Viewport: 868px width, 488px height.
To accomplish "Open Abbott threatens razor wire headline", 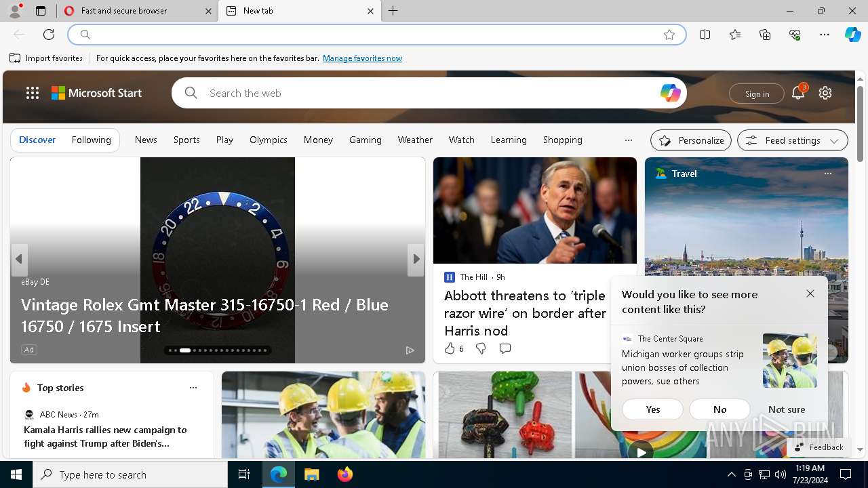I will pyautogui.click(x=525, y=313).
